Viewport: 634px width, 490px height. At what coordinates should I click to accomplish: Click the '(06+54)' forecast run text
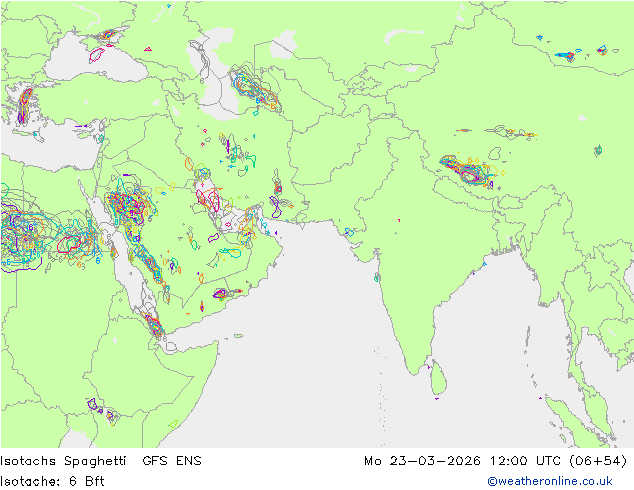(x=598, y=461)
